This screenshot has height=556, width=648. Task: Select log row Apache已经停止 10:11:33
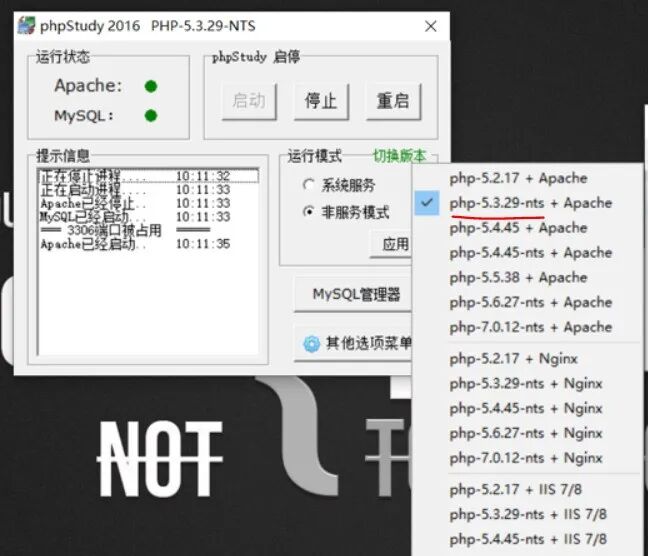click(x=148, y=203)
